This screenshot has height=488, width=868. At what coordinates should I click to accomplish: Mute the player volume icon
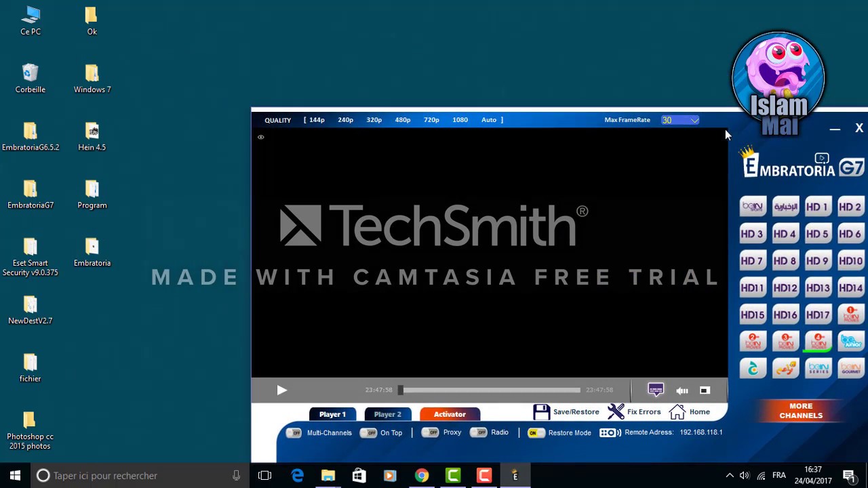[x=682, y=390]
